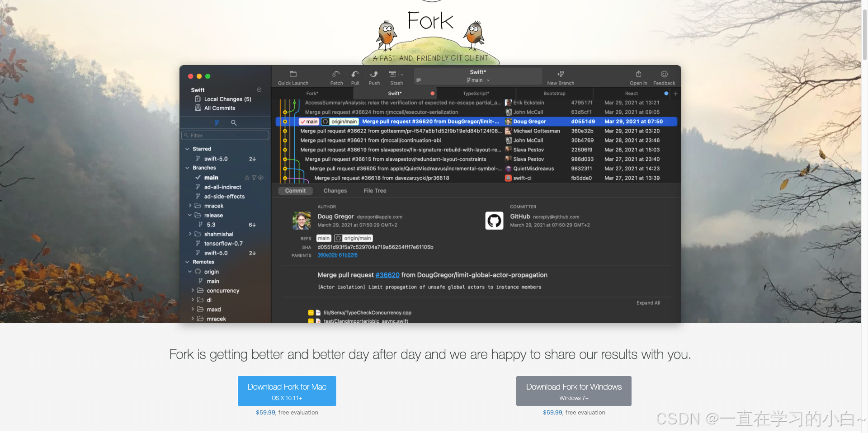
Task: Toggle filter on main branch
Action: point(254,178)
